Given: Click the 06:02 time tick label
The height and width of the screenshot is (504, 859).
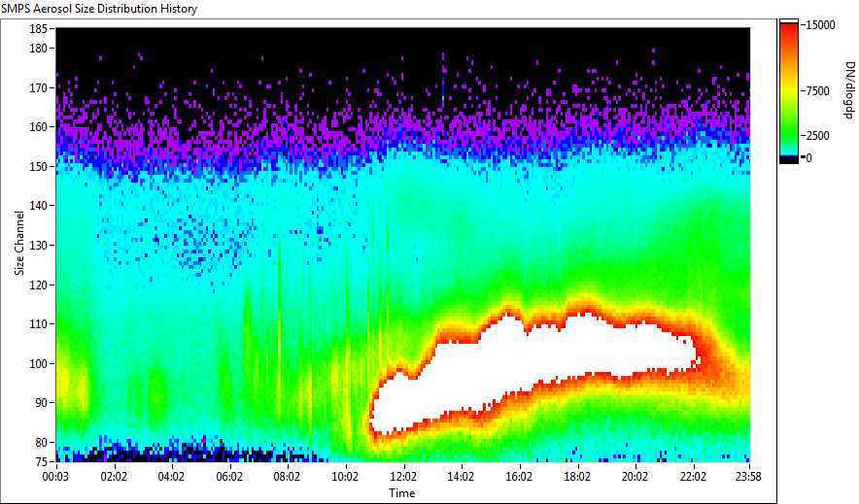Looking at the screenshot, I should point(229,477).
